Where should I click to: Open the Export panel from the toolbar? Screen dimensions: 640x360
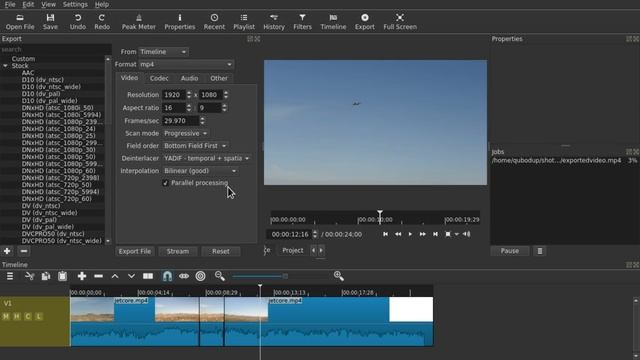(x=364, y=22)
